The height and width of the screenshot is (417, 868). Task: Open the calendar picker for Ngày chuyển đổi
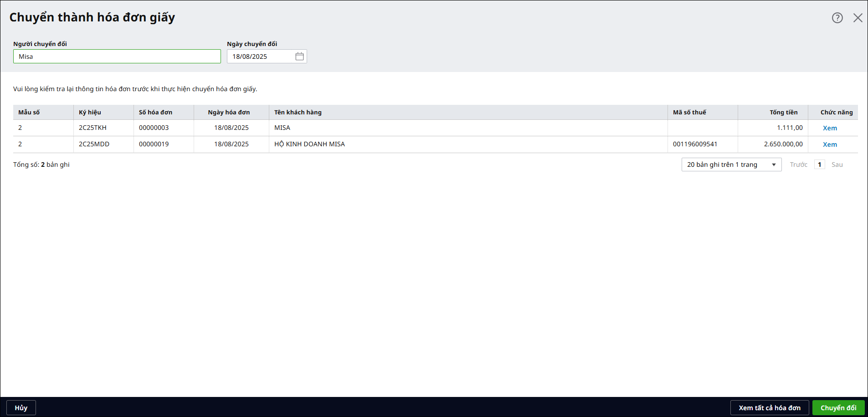point(299,57)
